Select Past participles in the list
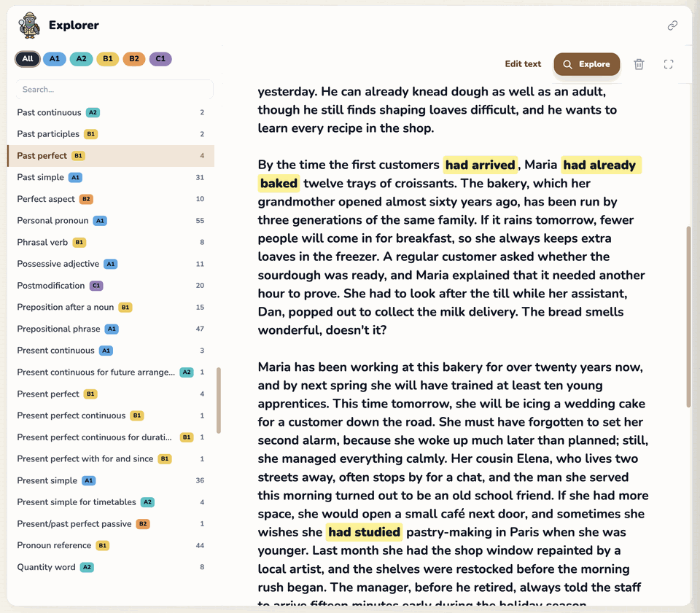The width and height of the screenshot is (700, 613). tap(111, 134)
